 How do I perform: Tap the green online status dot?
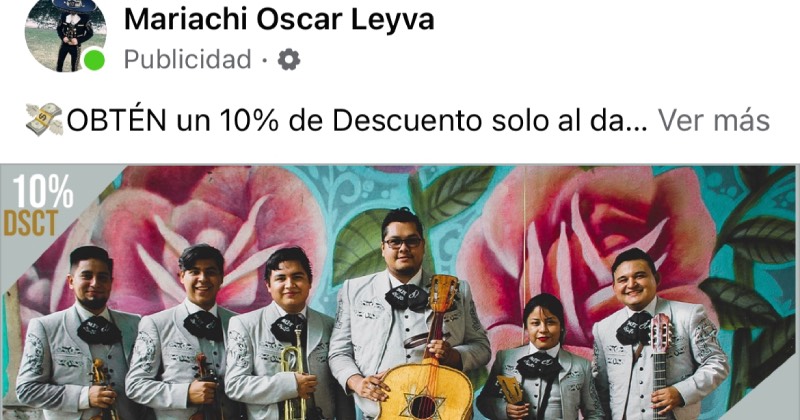pyautogui.click(x=94, y=60)
